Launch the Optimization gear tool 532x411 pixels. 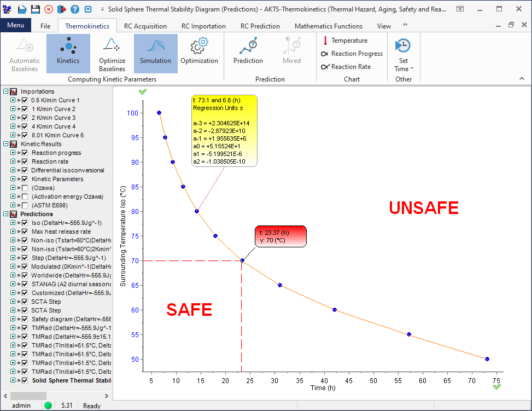pos(199,53)
